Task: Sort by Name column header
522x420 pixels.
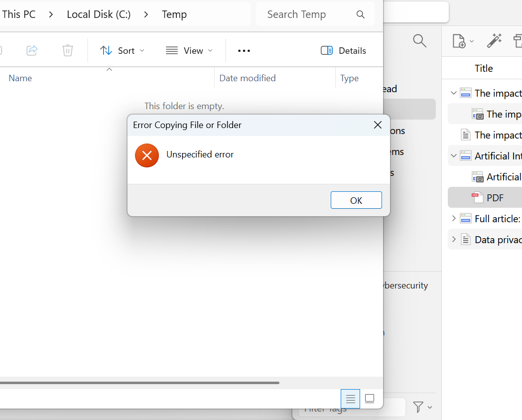Action: click(x=20, y=78)
